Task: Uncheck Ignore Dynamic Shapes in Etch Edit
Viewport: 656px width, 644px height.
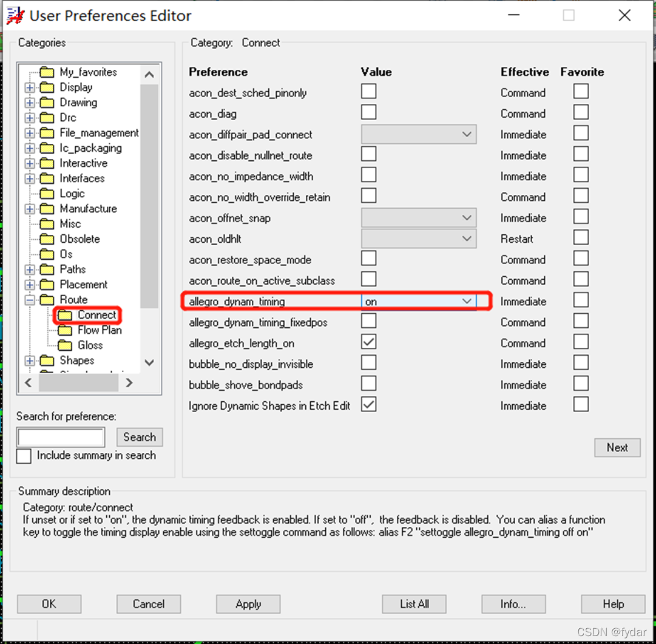Action: click(369, 405)
